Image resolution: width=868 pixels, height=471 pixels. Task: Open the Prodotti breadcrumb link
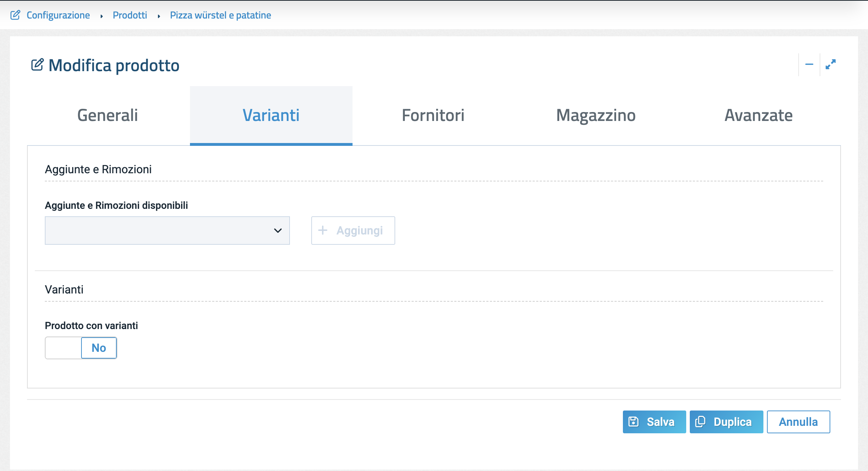(130, 15)
